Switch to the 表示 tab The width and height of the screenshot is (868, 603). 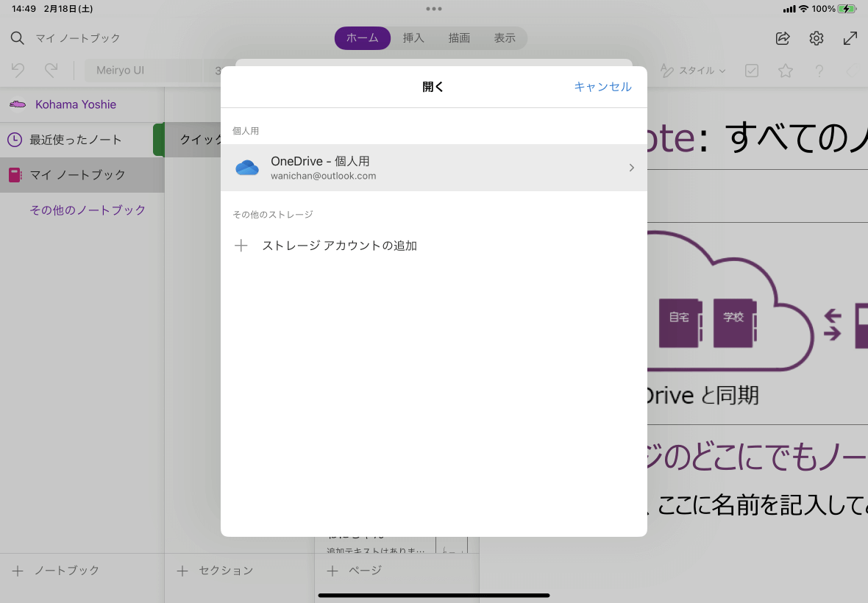[x=505, y=38]
